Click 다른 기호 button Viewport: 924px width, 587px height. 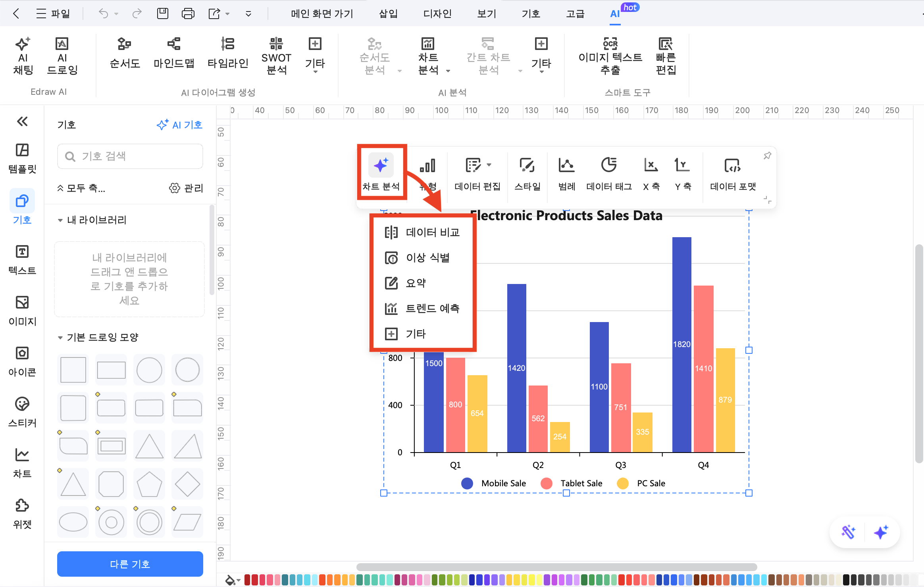130,564
